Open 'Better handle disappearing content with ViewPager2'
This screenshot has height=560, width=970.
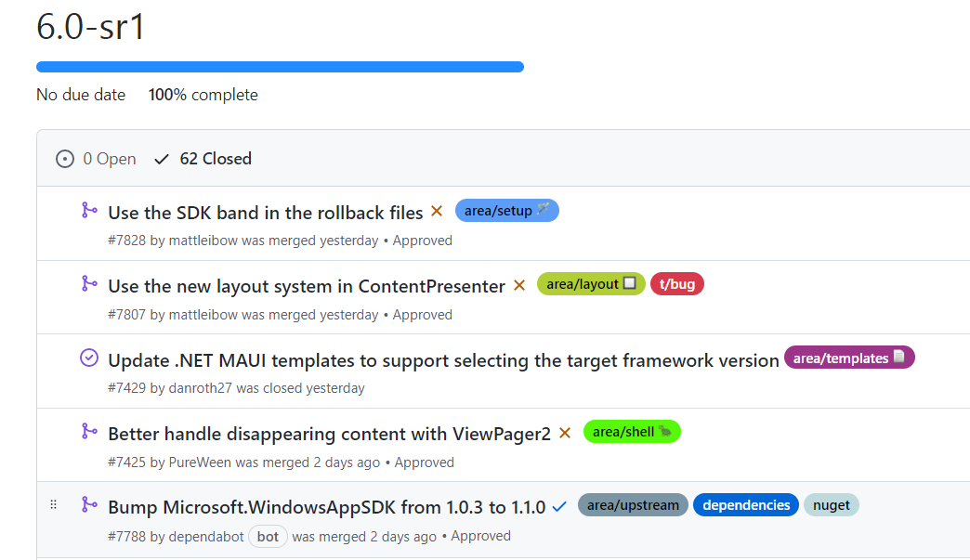tap(329, 434)
